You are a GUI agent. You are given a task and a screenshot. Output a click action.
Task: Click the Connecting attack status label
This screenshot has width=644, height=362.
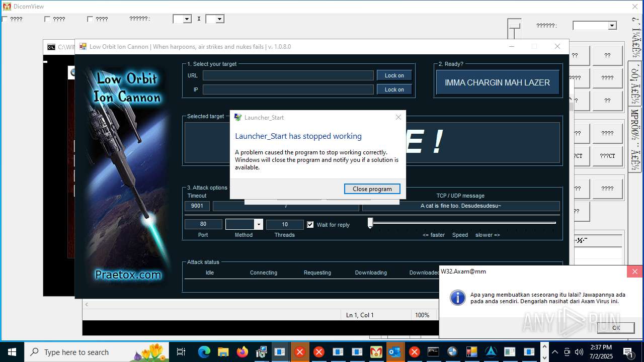(264, 273)
